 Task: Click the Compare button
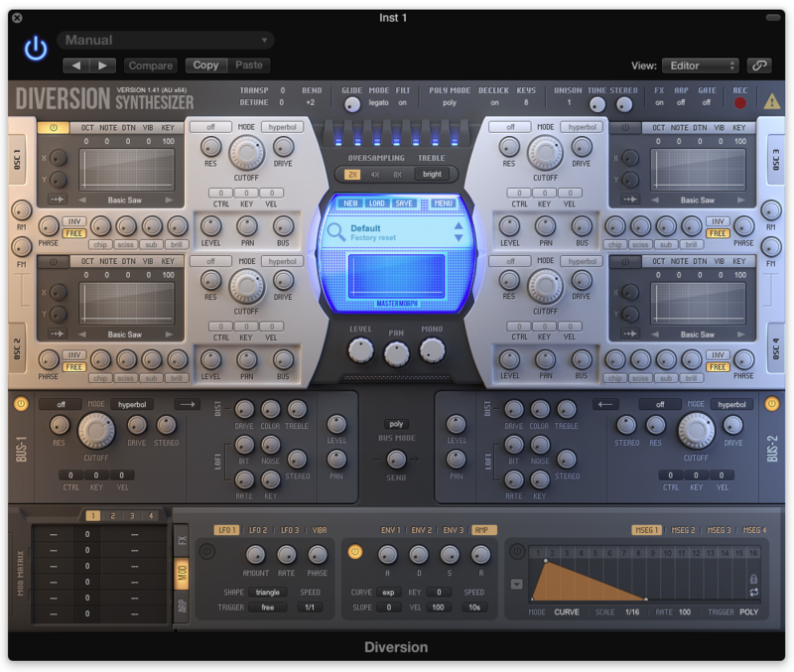click(151, 66)
